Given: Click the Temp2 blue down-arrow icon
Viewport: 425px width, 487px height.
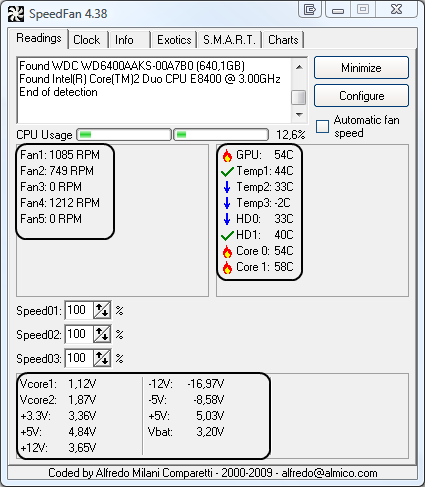Looking at the screenshot, I should 227,187.
